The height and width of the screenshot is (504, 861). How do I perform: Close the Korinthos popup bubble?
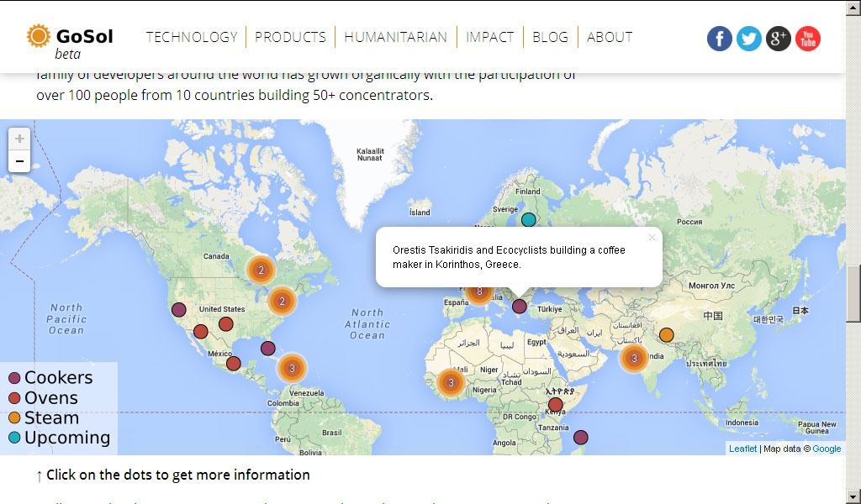(x=652, y=238)
